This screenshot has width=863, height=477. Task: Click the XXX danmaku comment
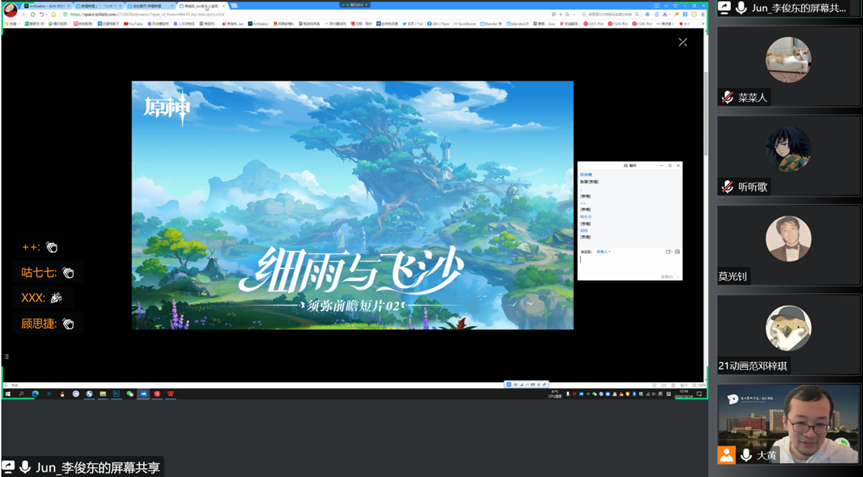tap(42, 298)
